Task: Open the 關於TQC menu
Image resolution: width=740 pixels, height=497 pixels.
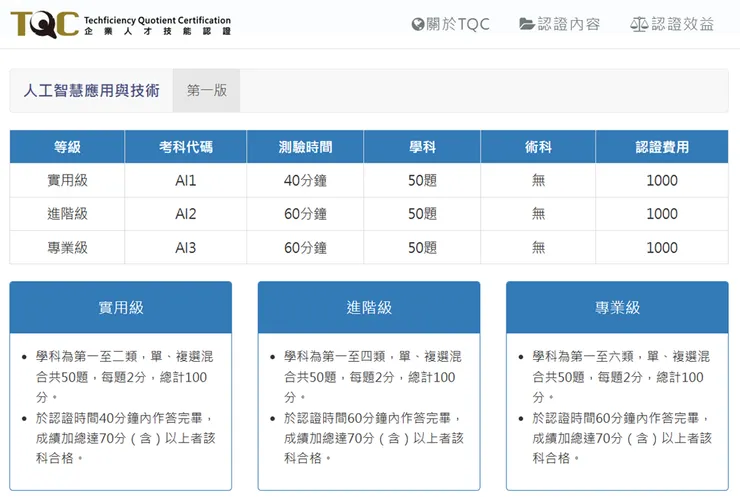Action: point(451,24)
